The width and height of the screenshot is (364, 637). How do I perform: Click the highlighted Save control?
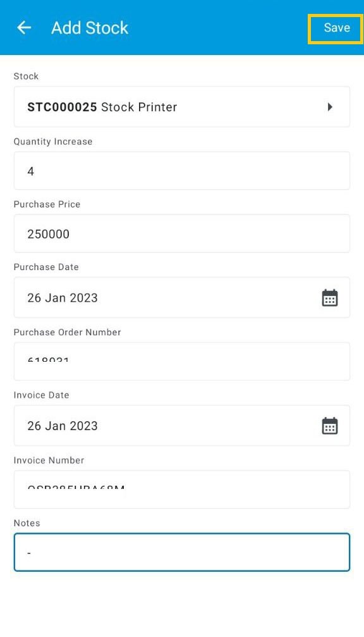[x=336, y=27]
